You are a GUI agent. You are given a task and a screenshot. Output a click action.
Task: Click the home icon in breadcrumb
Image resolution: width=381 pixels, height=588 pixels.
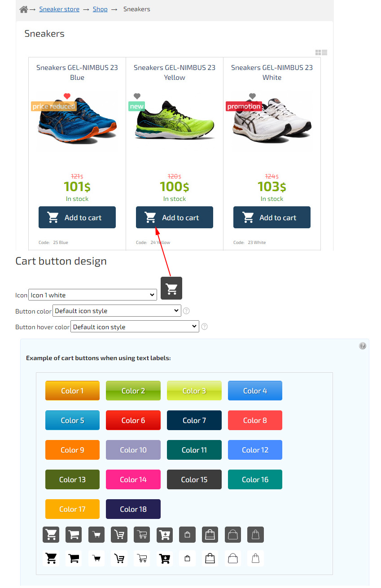(x=24, y=9)
